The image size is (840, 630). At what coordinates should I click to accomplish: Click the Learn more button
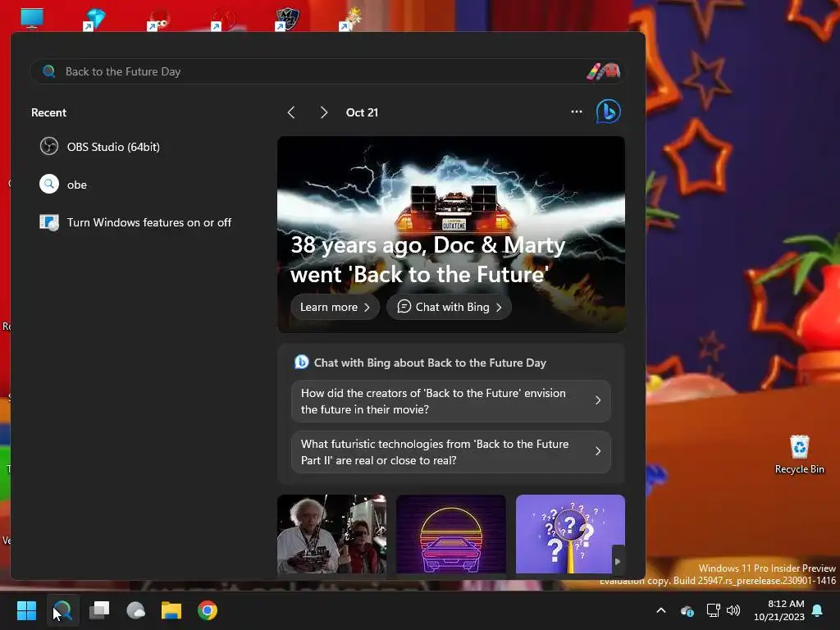(335, 307)
